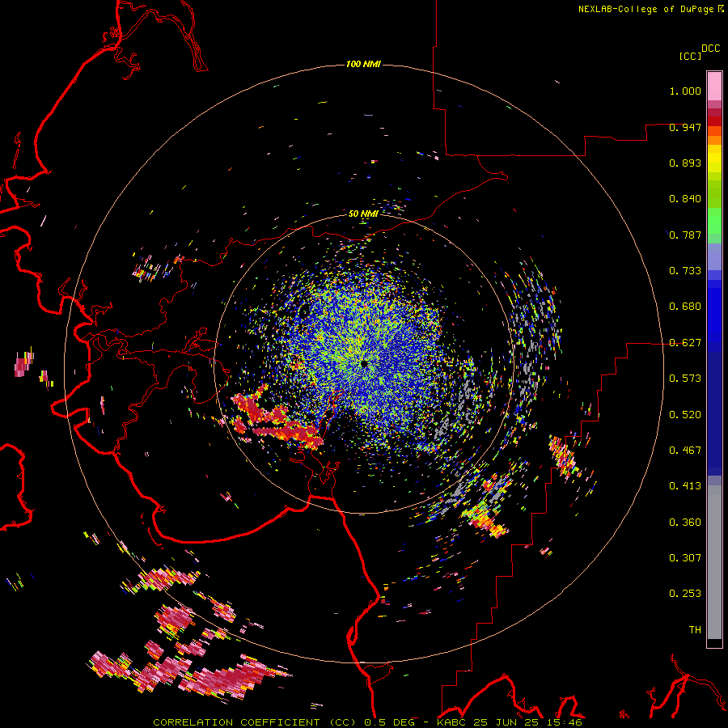Click the black radar site center dot

364,364
